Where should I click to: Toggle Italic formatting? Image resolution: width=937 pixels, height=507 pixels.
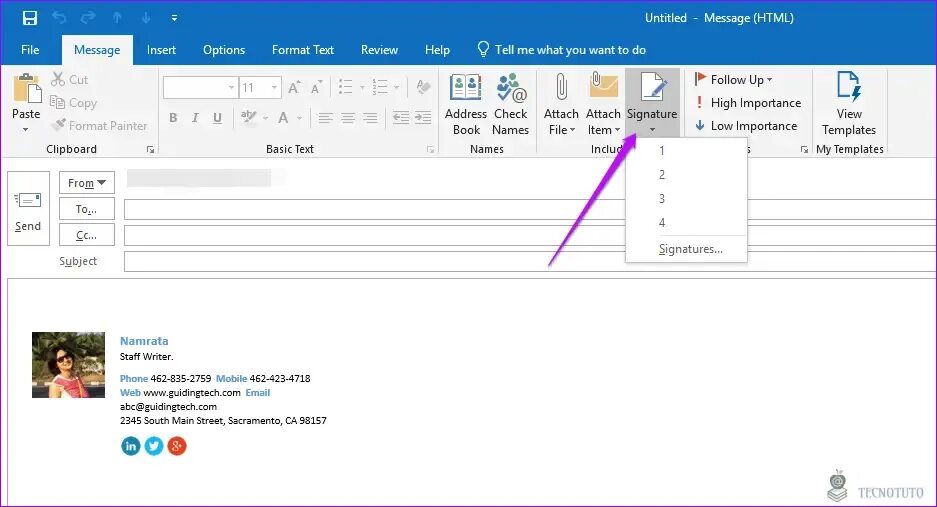click(195, 118)
